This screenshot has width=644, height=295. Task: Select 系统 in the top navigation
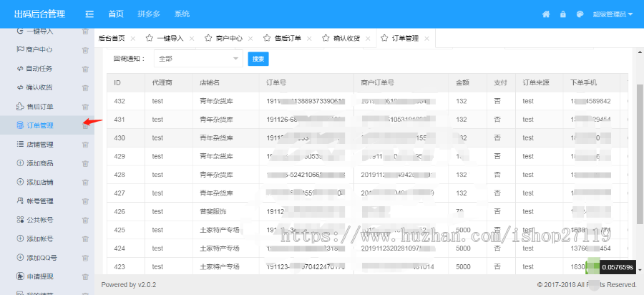pyautogui.click(x=182, y=14)
